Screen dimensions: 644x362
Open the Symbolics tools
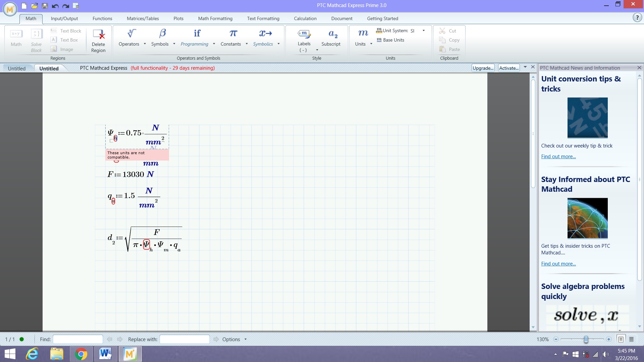[x=263, y=38]
